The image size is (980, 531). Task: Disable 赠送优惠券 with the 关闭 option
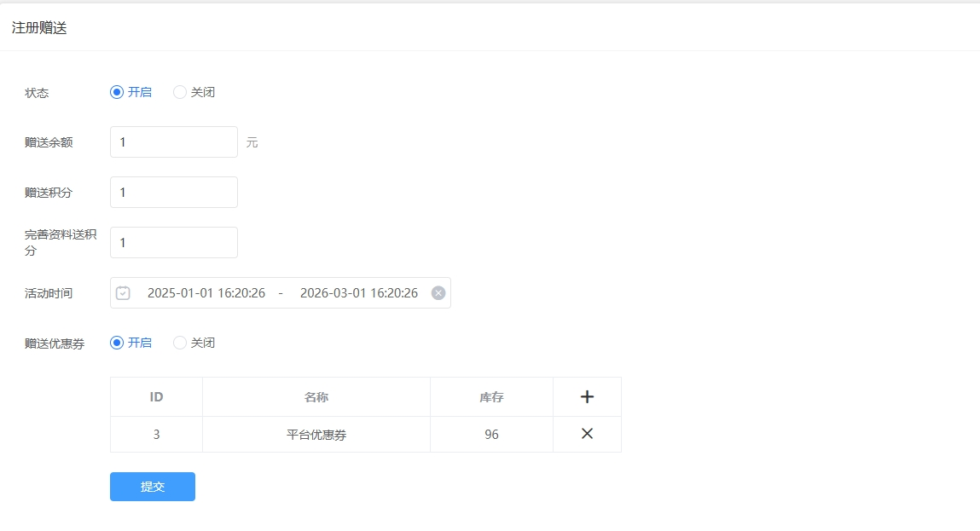coord(180,343)
